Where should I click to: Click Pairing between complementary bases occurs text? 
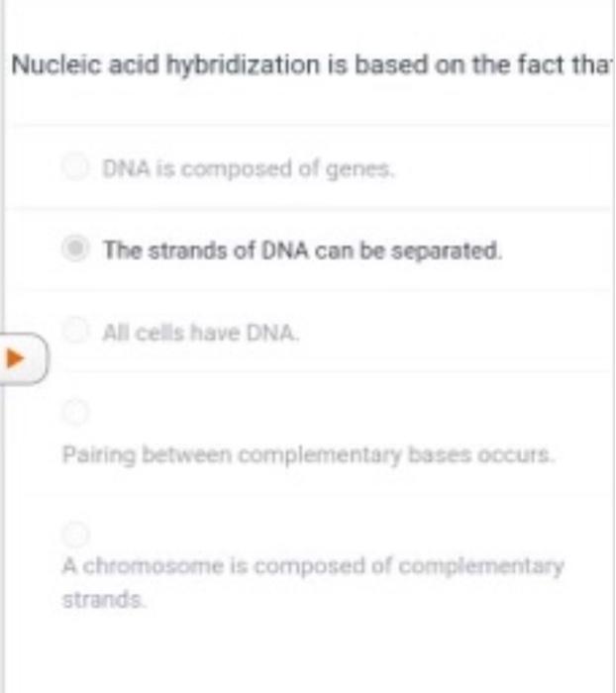pyautogui.click(x=308, y=455)
